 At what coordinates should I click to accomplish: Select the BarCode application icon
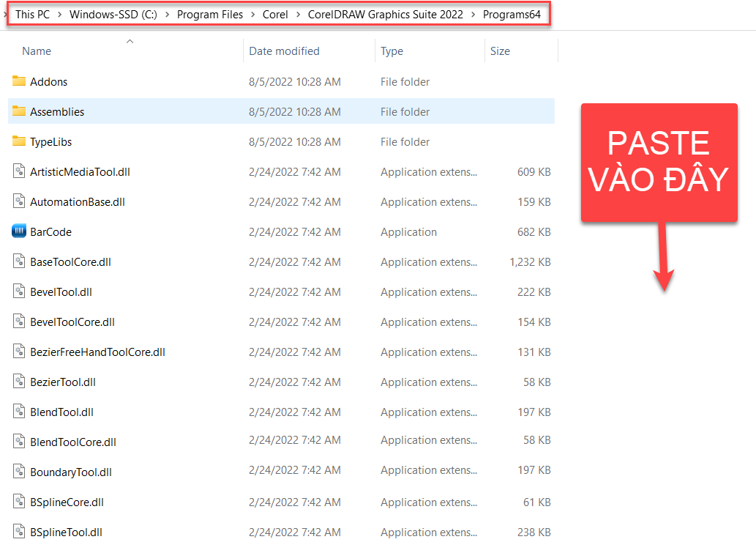[19, 231]
